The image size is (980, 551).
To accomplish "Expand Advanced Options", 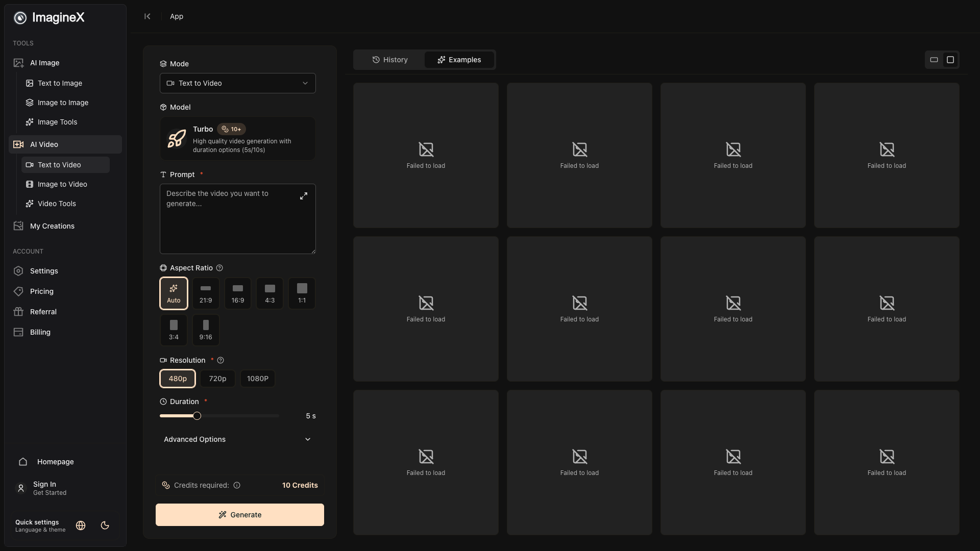I will pyautogui.click(x=238, y=439).
